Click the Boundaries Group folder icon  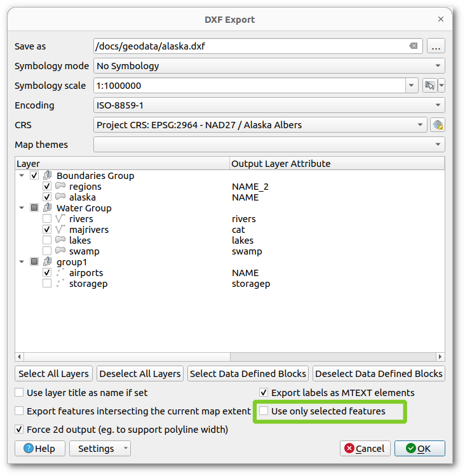48,176
